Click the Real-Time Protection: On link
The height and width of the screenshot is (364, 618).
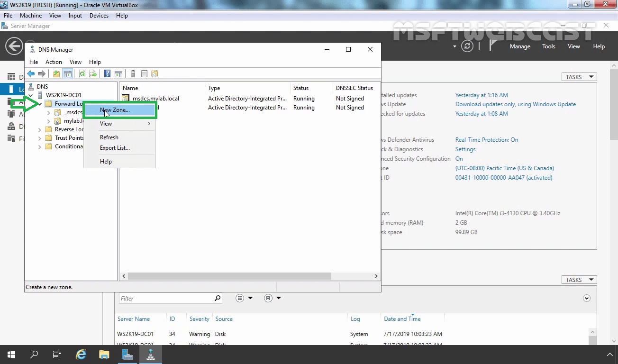click(487, 140)
